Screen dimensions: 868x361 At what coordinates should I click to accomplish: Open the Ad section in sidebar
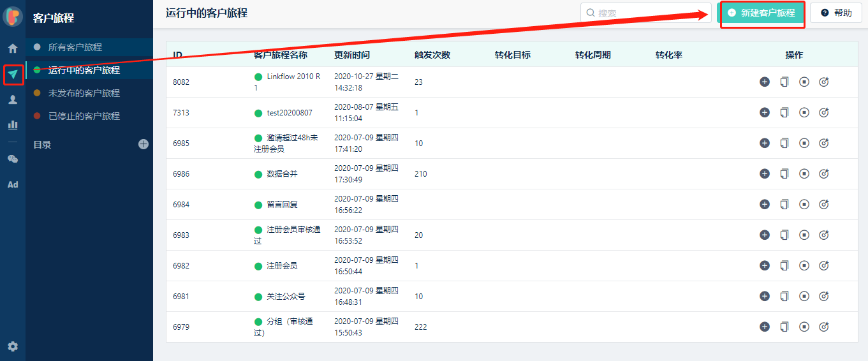(12, 184)
